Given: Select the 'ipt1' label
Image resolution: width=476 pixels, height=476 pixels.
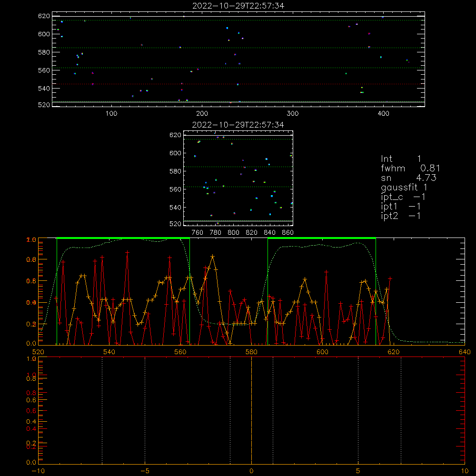Looking at the screenshot, I should coord(389,207).
